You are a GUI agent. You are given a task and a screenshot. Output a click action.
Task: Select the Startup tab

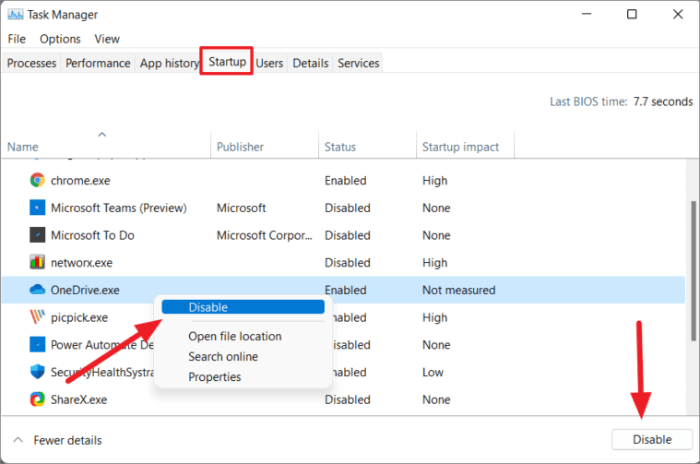click(x=227, y=61)
